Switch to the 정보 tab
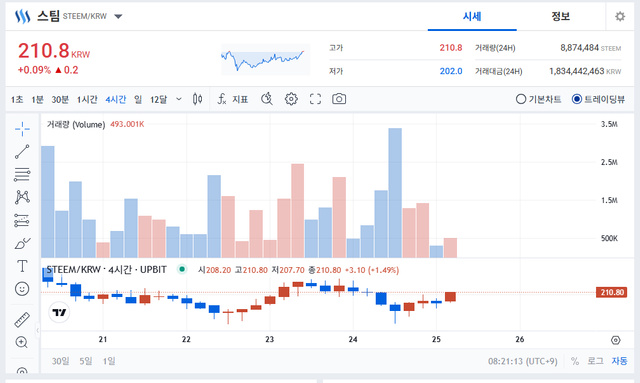 (x=560, y=16)
